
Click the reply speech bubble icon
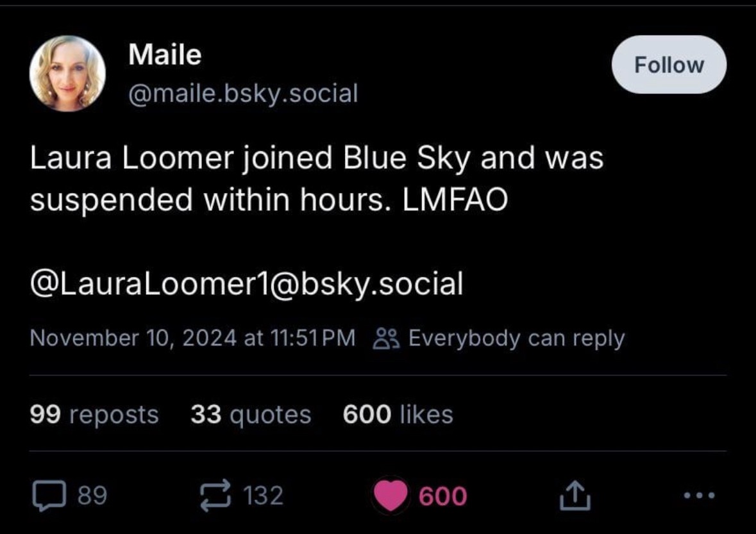click(x=49, y=496)
